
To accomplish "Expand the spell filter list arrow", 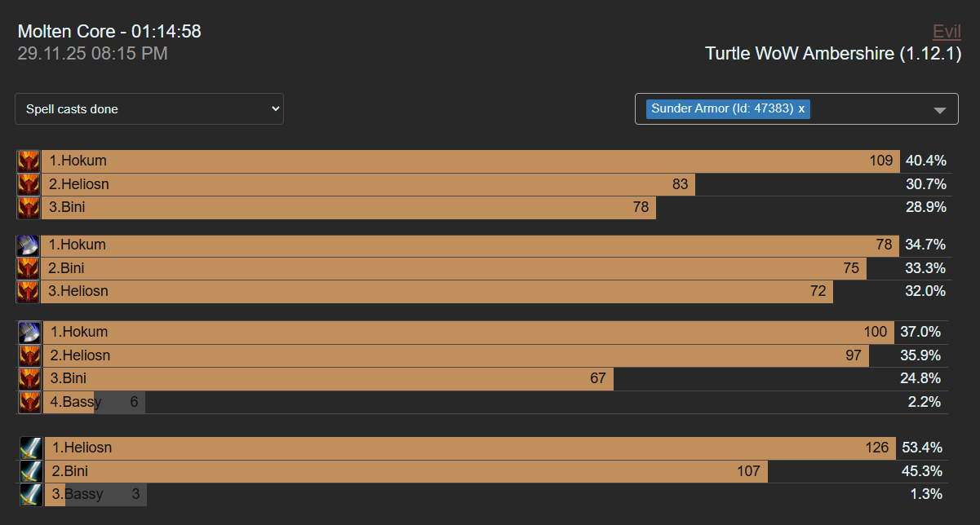I will tap(940, 110).
